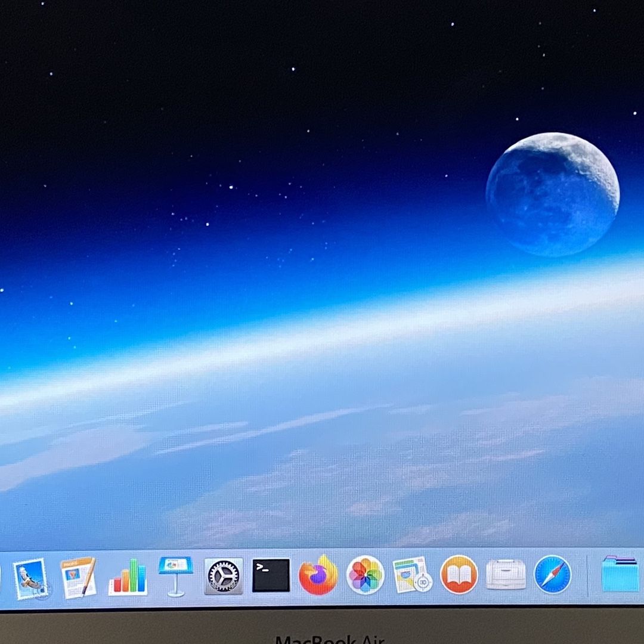Launch Safari from the Dock
Screen dimensions: 644x644
point(553,574)
